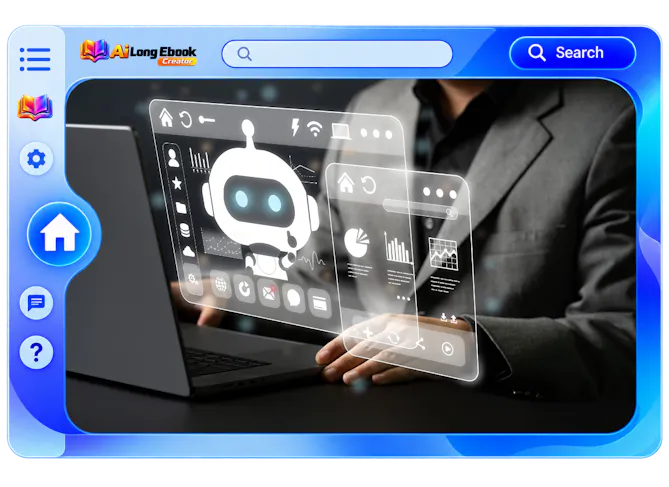Click the Wi-Fi icon on hologram panel

(x=315, y=128)
